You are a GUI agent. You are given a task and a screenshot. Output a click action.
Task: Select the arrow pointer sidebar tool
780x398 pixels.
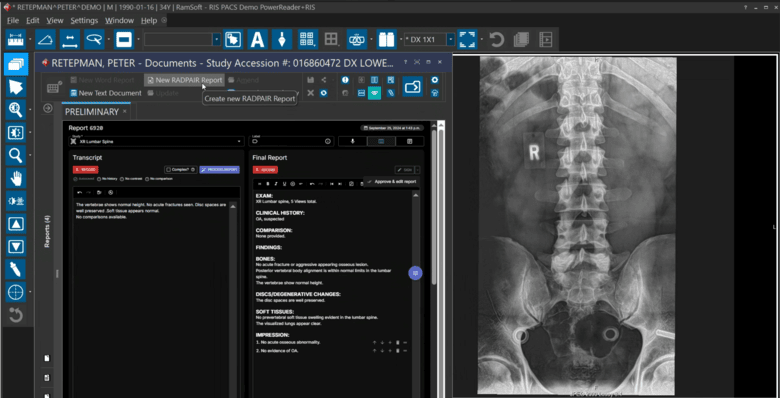16,87
